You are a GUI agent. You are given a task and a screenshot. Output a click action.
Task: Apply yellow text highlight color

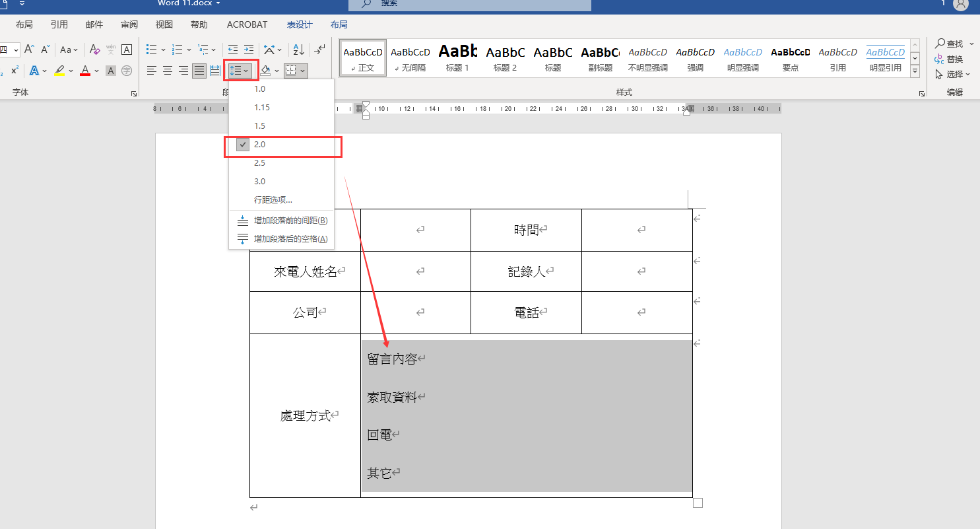coord(59,70)
